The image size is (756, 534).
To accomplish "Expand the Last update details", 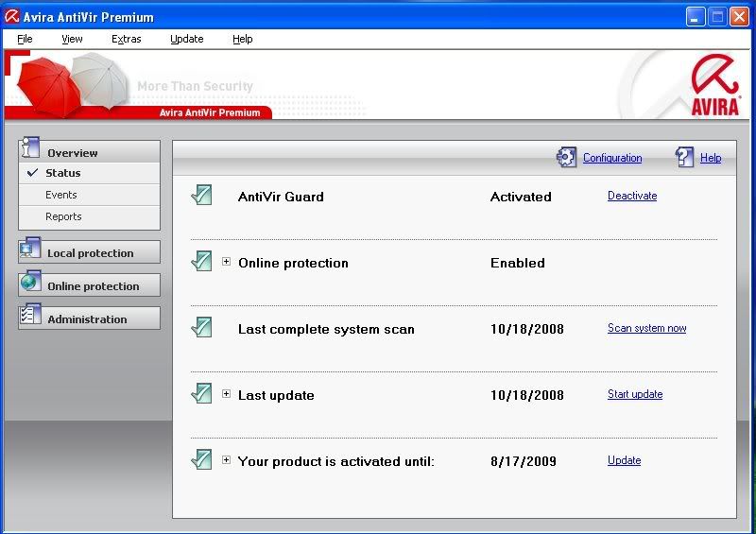I will point(226,393).
